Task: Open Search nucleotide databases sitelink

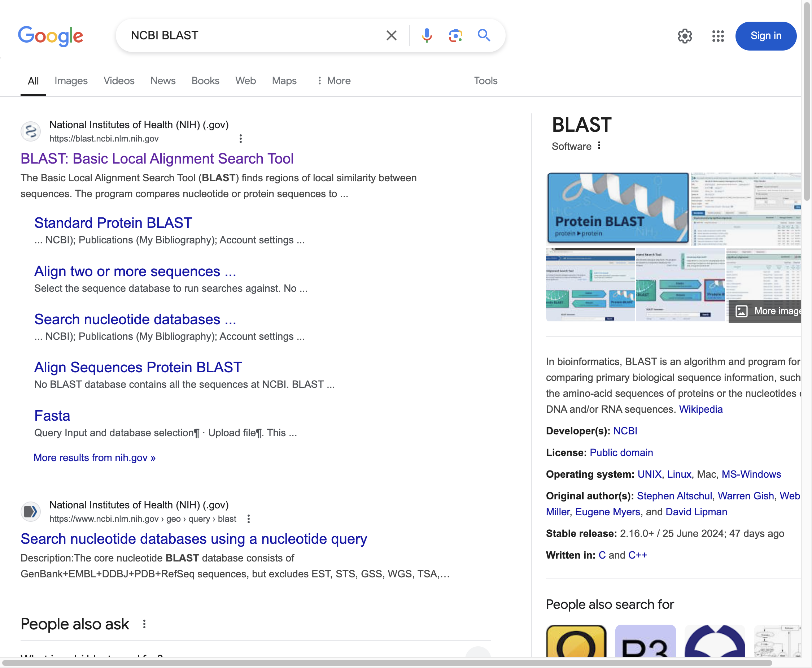Action: 135,320
